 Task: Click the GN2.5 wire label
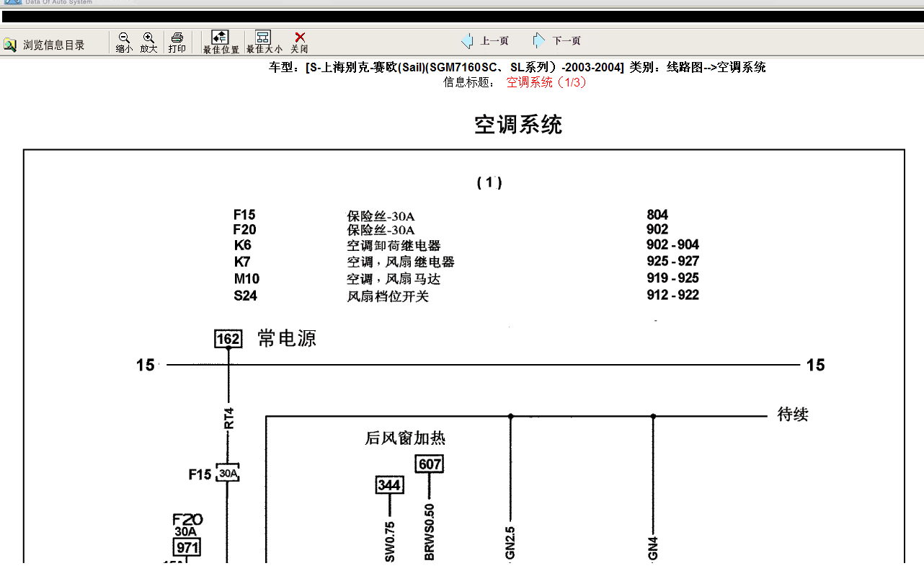click(510, 541)
